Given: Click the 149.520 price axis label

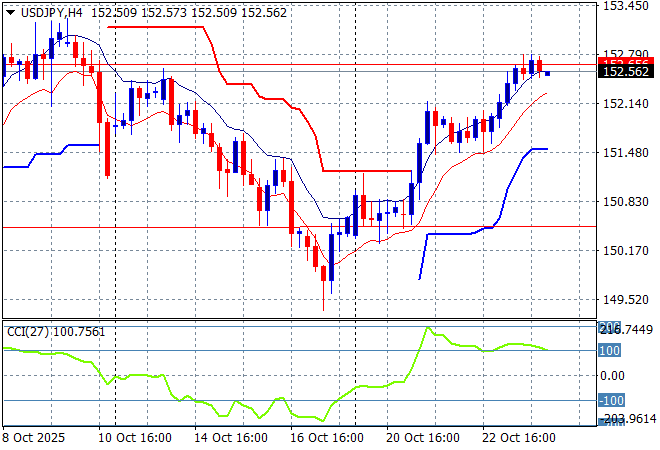Looking at the screenshot, I should point(626,300).
